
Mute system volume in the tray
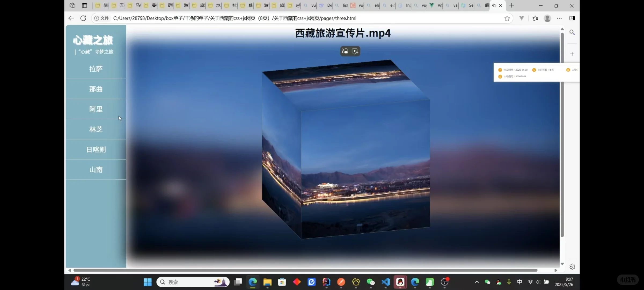pos(538,282)
